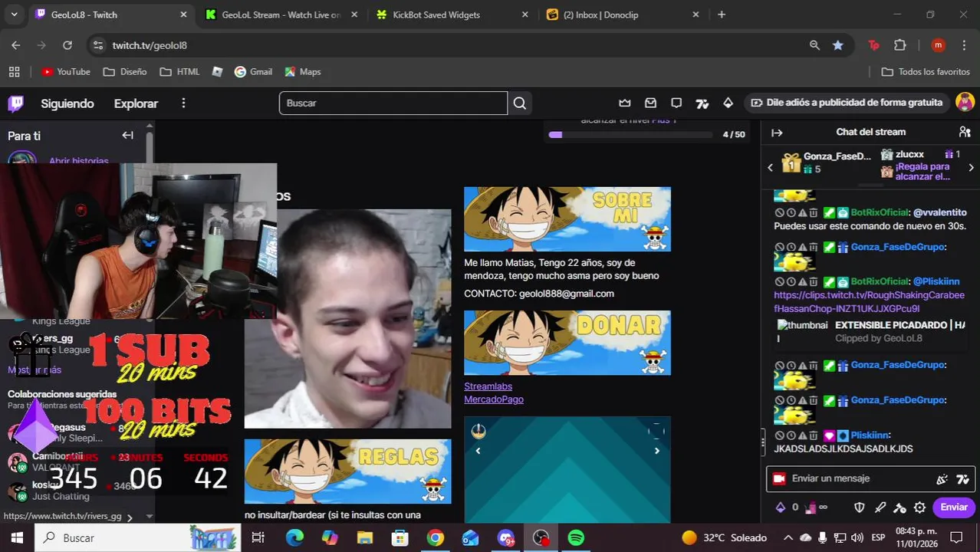
Task: Click the sword moderator view icon below chat
Action: pyautogui.click(x=880, y=508)
